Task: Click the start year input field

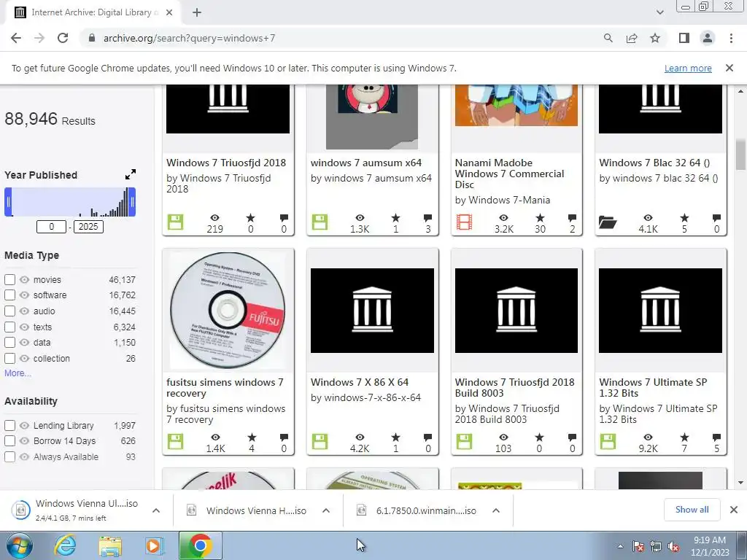Action: pos(52,227)
